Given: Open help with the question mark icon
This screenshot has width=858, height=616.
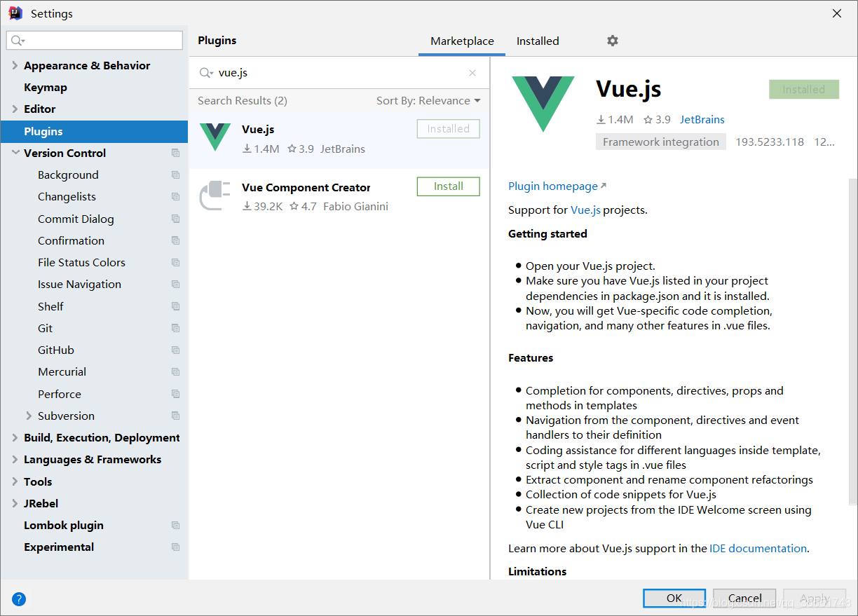Looking at the screenshot, I should 19,599.
